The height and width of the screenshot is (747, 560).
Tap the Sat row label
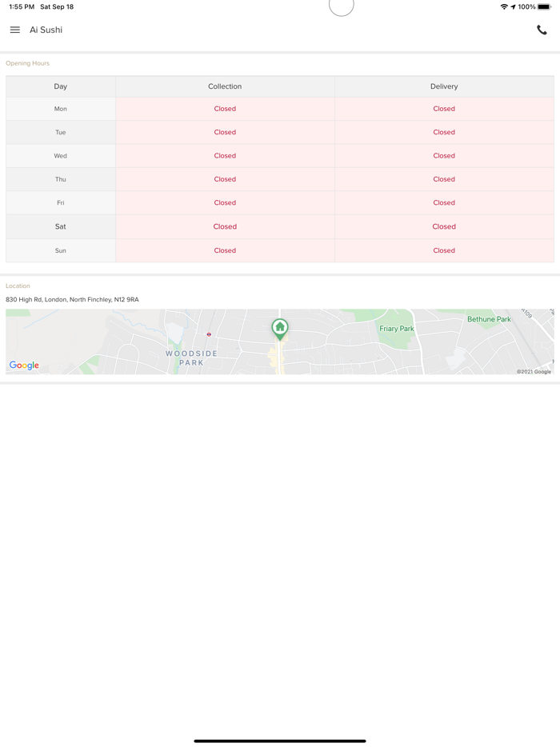(x=61, y=226)
